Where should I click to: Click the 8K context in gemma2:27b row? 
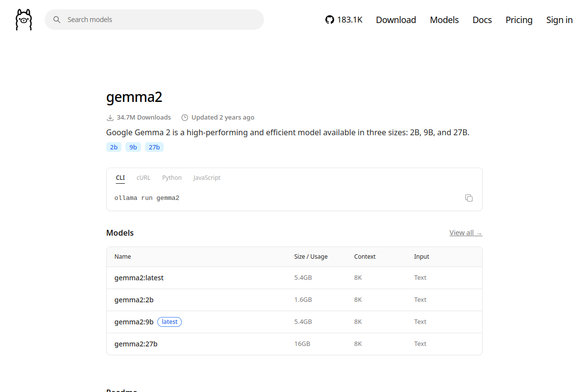click(x=358, y=344)
